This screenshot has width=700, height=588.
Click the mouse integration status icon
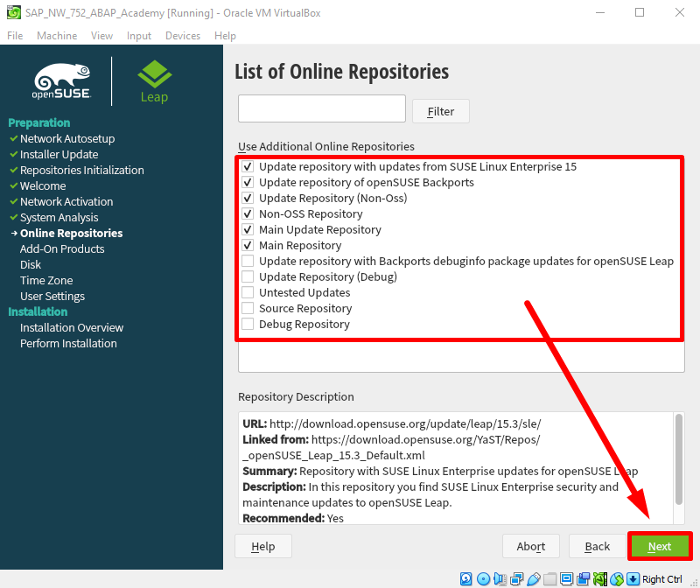click(x=617, y=579)
